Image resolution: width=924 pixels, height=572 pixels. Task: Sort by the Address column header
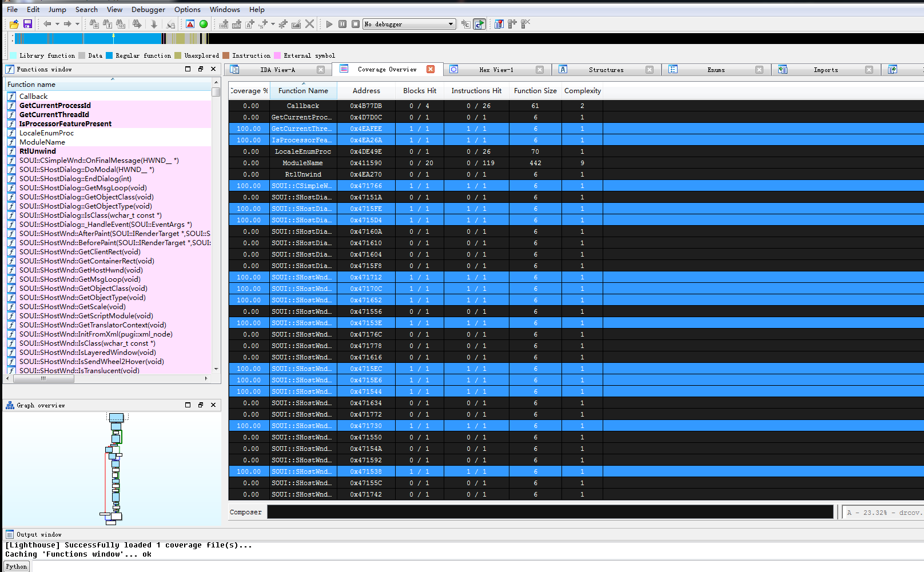pyautogui.click(x=366, y=91)
